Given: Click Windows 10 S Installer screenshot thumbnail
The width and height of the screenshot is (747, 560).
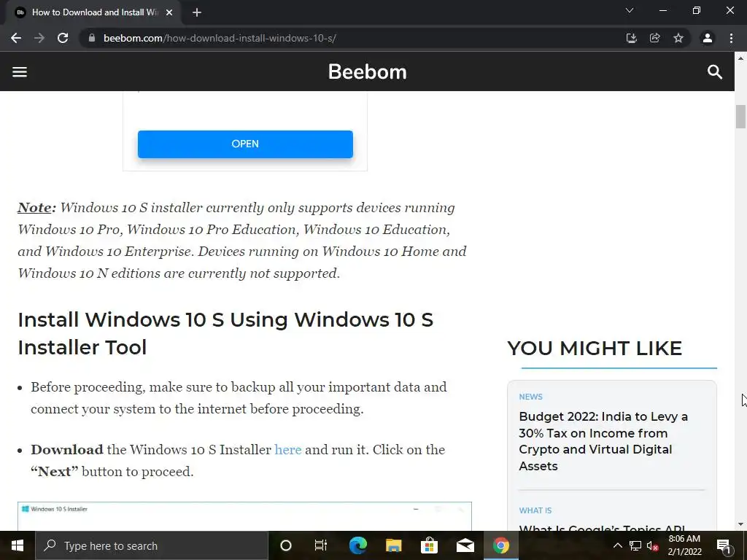Looking at the screenshot, I should (x=245, y=516).
